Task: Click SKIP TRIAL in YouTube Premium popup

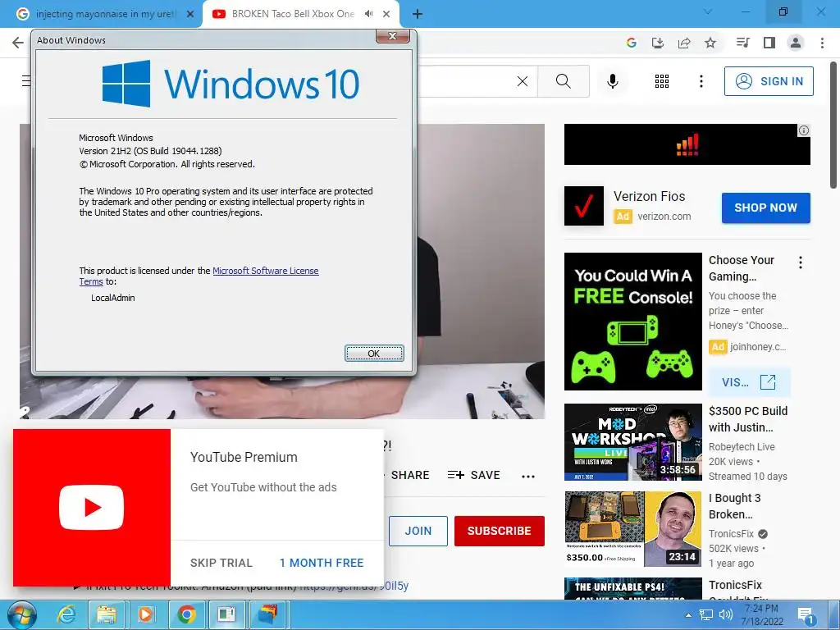Action: [x=221, y=563]
